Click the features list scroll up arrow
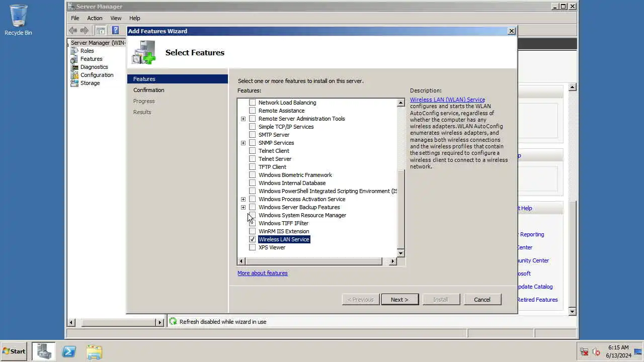644x362 pixels. [401, 103]
